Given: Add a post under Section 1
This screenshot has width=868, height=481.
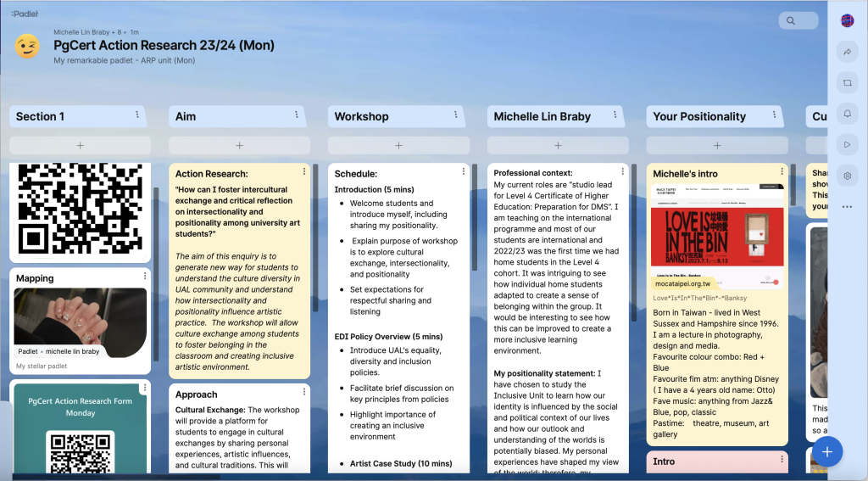Looking at the screenshot, I should [81, 145].
